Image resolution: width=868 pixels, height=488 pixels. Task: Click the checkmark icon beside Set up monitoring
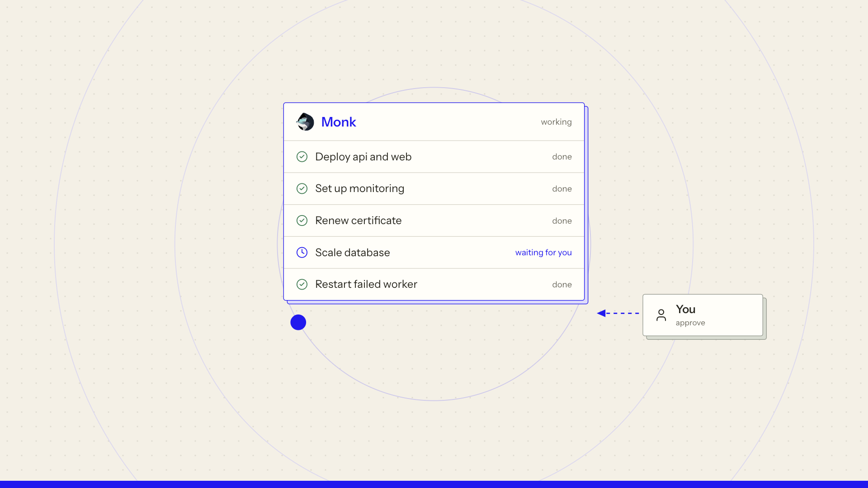click(302, 188)
